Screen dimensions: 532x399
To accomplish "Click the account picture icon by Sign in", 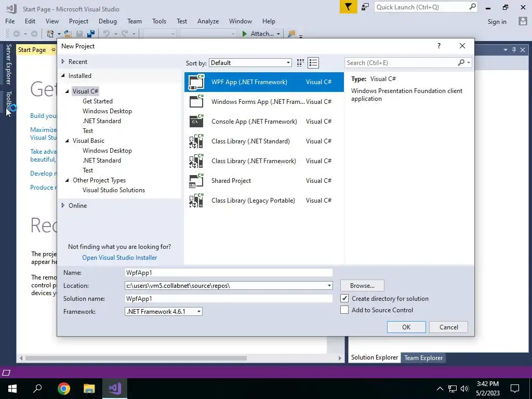I will coord(523,21).
